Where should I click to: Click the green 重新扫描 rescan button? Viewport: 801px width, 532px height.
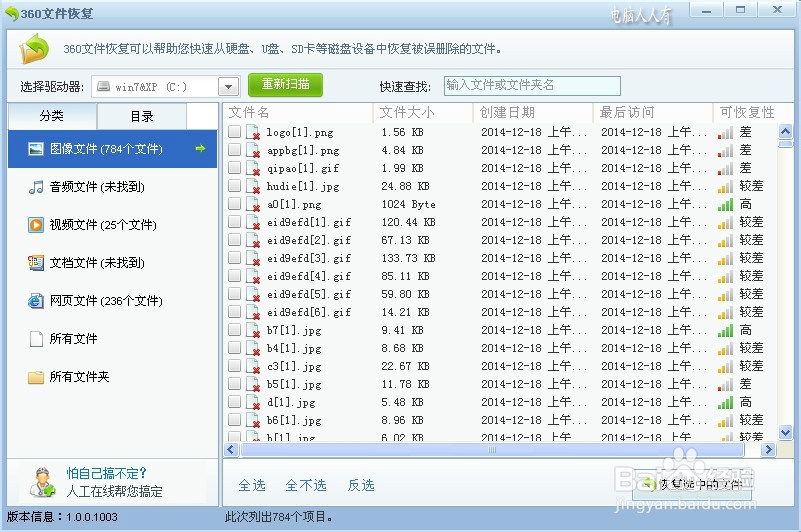pyautogui.click(x=286, y=85)
